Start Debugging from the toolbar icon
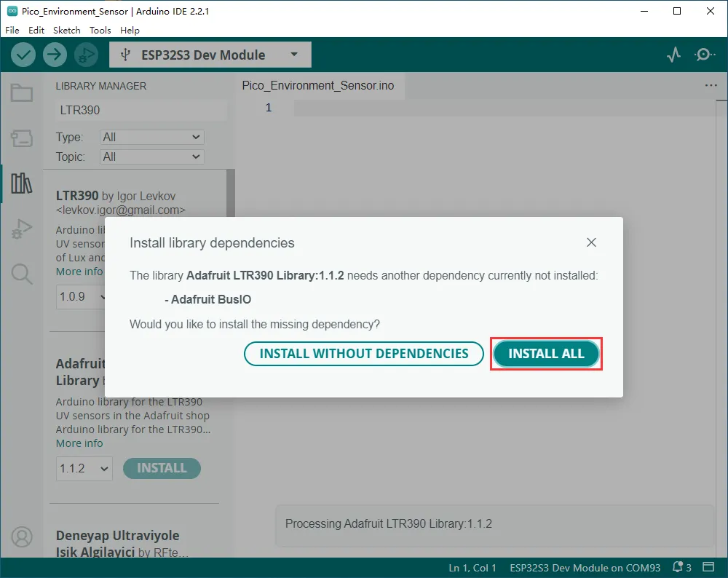 (x=87, y=55)
